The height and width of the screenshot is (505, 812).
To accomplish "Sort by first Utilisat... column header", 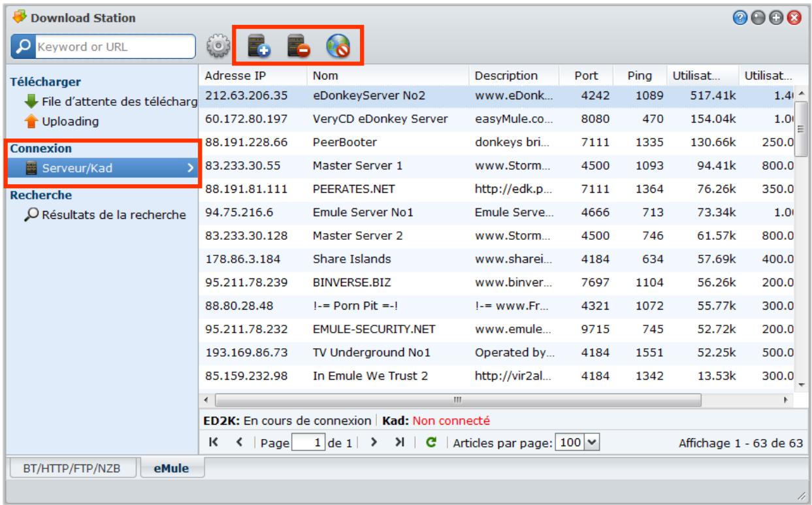I will click(702, 75).
